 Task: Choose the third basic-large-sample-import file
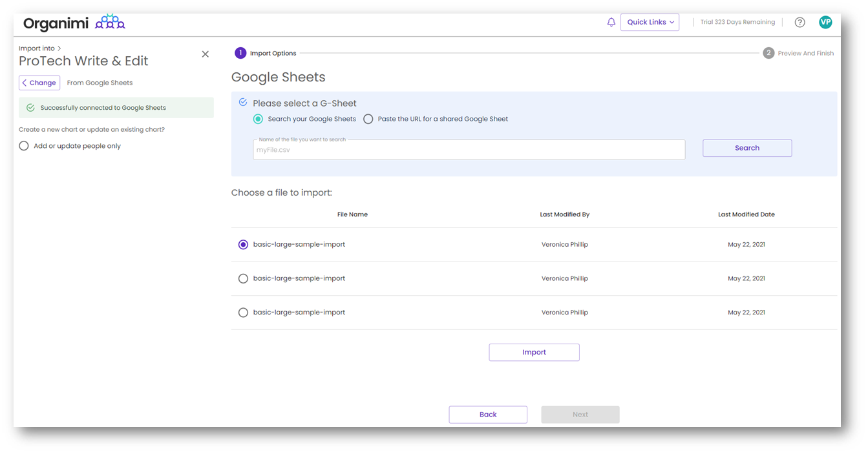(243, 313)
